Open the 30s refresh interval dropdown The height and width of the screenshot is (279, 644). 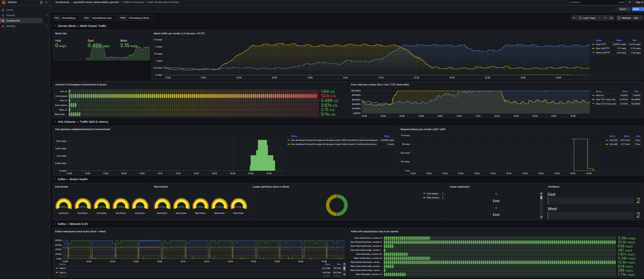[x=637, y=18]
